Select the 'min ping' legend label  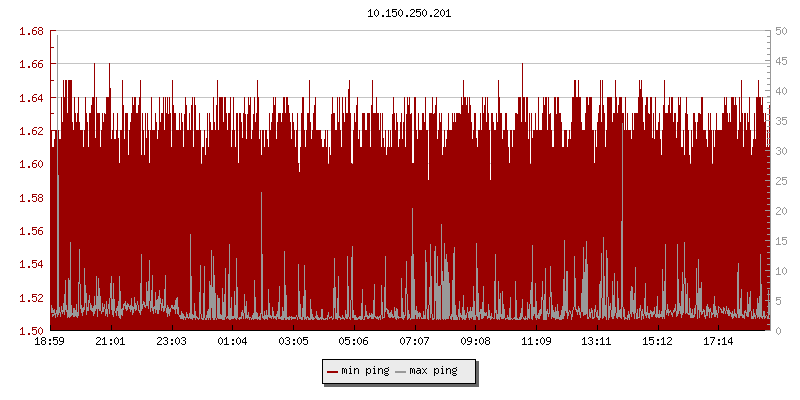[365, 371]
